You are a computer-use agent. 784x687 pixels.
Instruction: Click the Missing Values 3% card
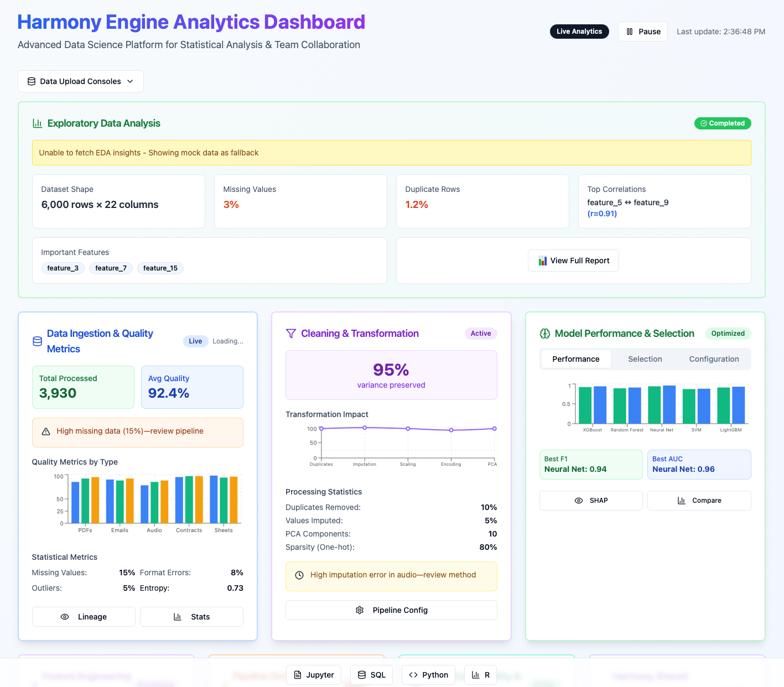pyautogui.click(x=300, y=201)
